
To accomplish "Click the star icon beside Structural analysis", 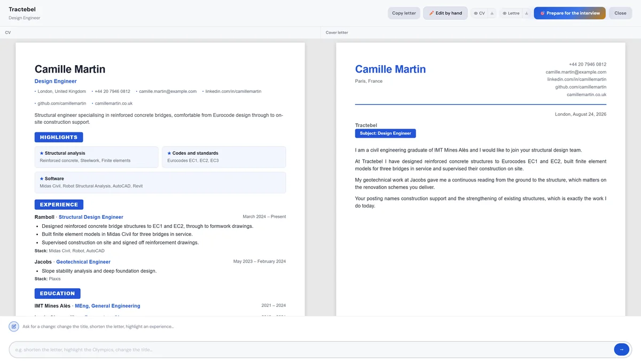I will coord(42,153).
